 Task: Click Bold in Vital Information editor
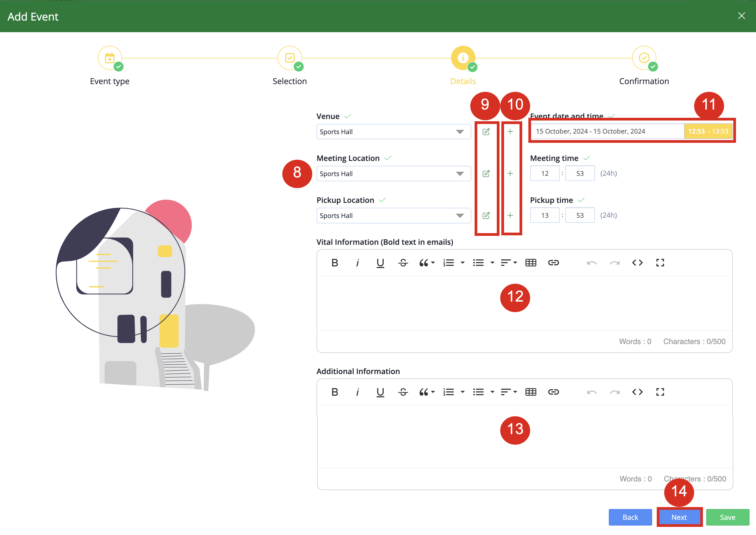334,263
